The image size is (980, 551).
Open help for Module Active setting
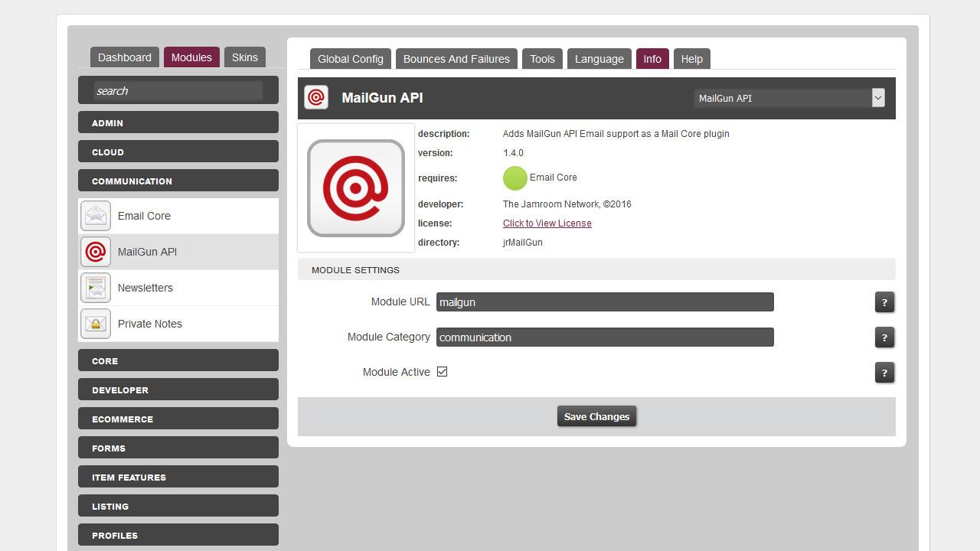point(884,373)
